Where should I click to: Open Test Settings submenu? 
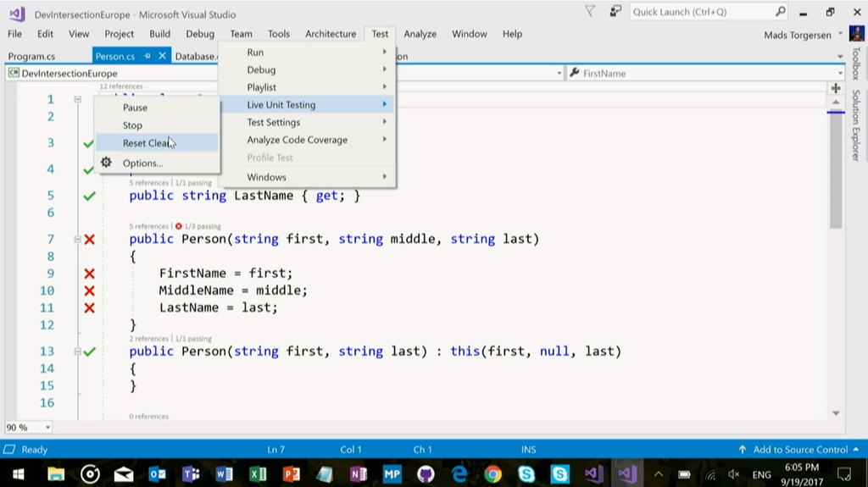coord(307,122)
